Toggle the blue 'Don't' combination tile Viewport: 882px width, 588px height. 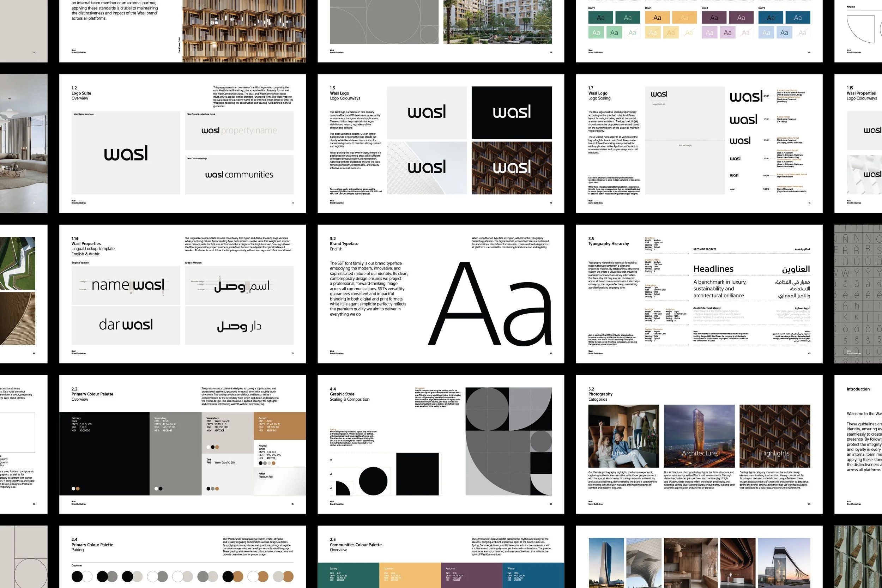click(x=770, y=17)
